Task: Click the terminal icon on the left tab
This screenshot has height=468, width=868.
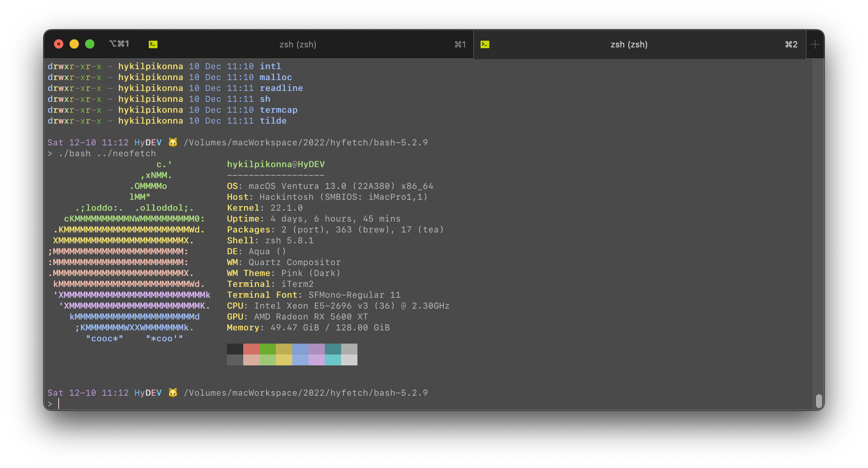Action: [153, 44]
